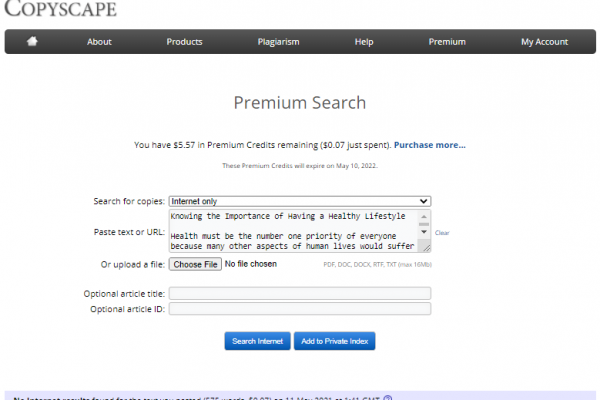Viewport: 600px width, 400px height.
Task: Click the No file chosen text
Action: (x=251, y=264)
